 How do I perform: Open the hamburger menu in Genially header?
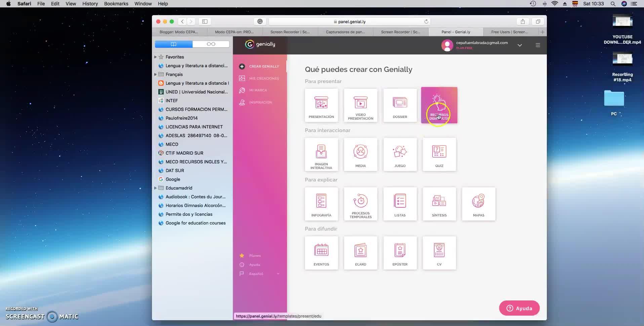[538, 45]
